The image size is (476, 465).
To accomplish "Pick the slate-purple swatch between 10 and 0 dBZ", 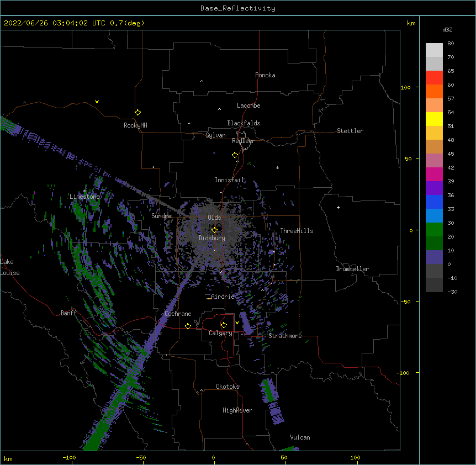I will [434, 257].
